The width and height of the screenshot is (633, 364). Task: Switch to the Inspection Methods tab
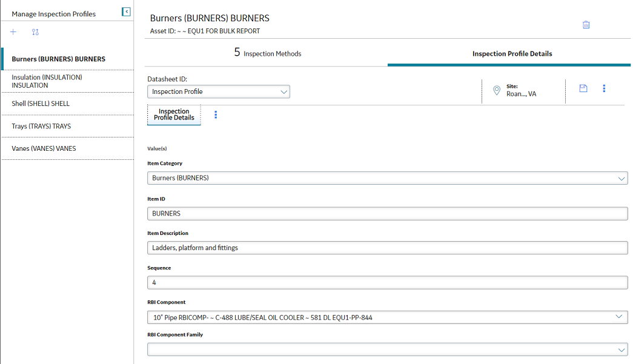(268, 53)
